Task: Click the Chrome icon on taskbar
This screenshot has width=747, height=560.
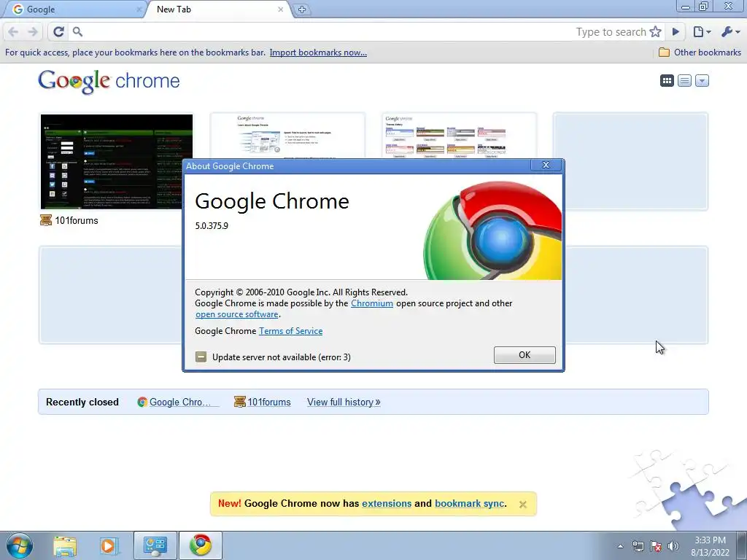Action: pyautogui.click(x=201, y=545)
